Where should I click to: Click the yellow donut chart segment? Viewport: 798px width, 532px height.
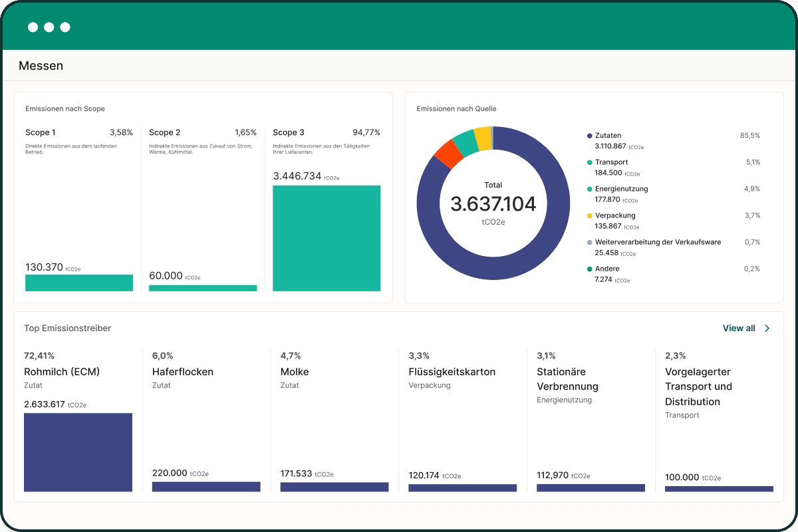[x=484, y=138]
